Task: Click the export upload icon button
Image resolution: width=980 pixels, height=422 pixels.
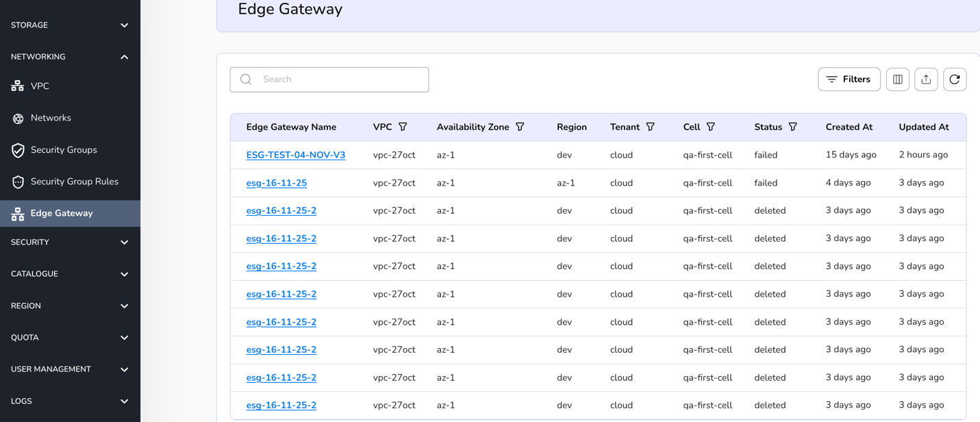Action: (926, 79)
